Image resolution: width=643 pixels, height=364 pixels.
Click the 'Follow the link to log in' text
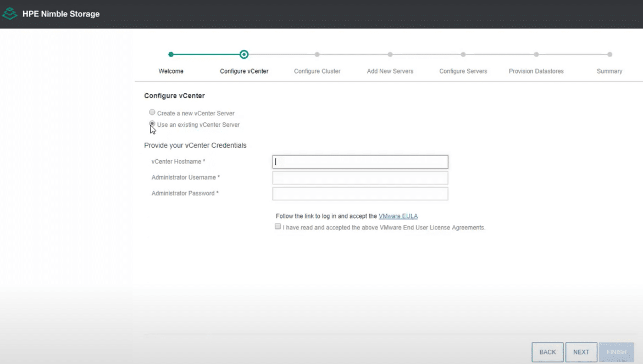coord(326,216)
